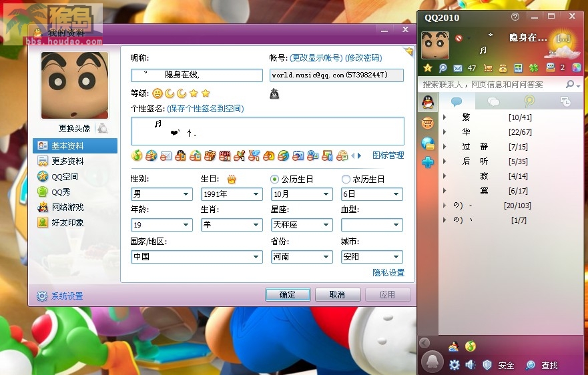
Task: Open the orange shopping basket sidebar icon
Action: 428,123
